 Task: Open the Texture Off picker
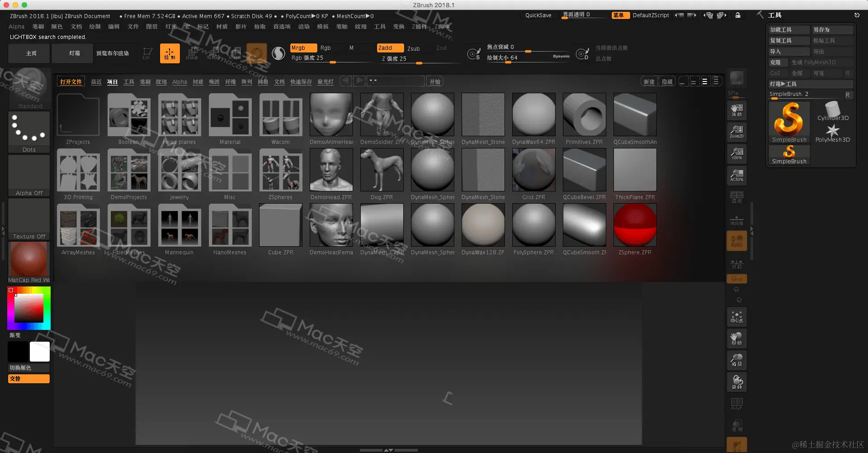coord(29,219)
